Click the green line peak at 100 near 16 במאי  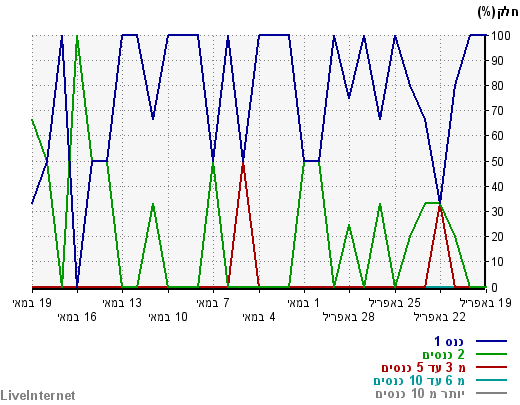(77, 37)
